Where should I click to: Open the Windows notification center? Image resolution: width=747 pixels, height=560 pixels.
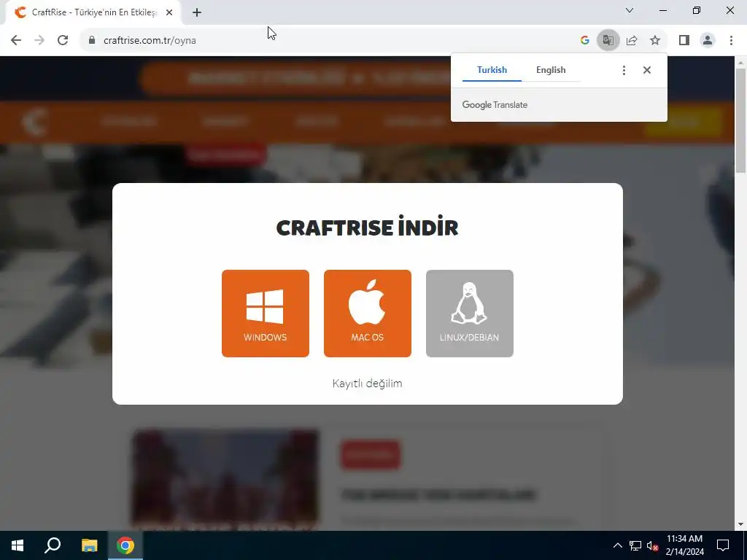tap(723, 545)
